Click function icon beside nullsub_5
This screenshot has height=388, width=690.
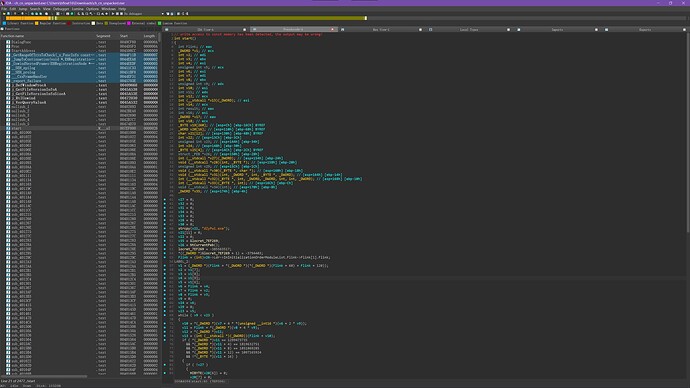click(x=8, y=124)
